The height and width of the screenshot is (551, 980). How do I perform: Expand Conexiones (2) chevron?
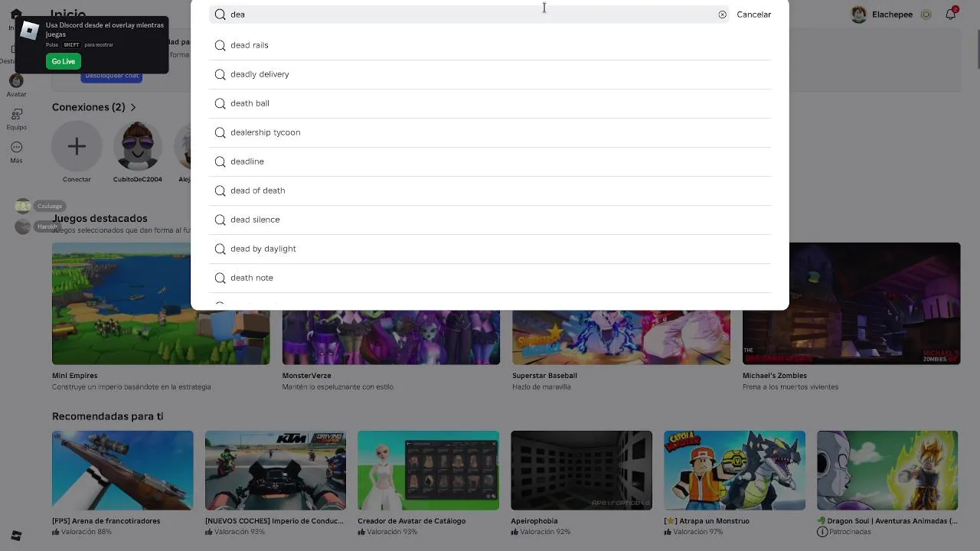[x=133, y=107]
